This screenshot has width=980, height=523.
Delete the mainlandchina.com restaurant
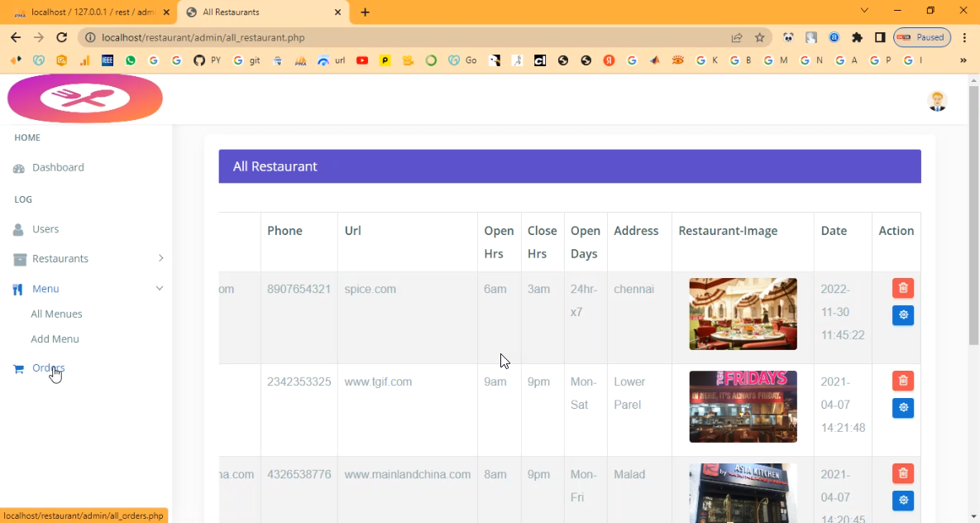[902, 473]
